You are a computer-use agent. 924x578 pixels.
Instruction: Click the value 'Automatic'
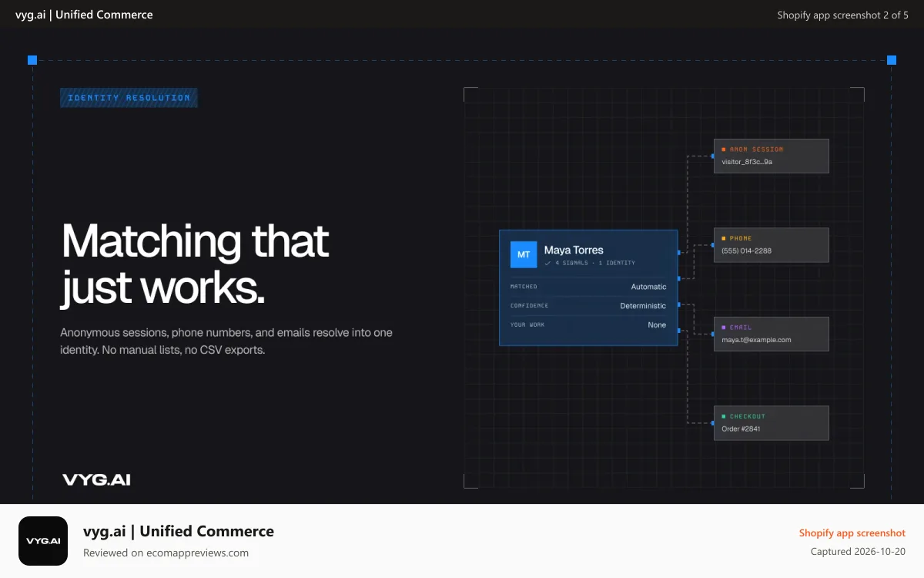point(648,287)
